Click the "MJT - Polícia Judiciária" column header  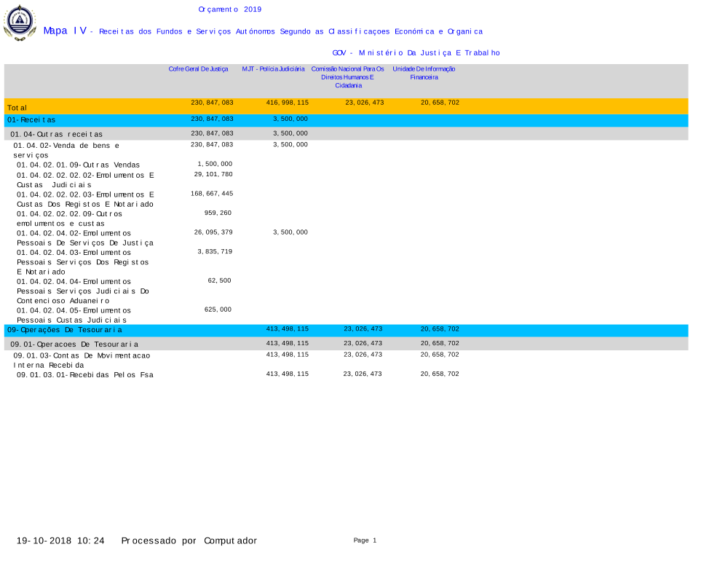(273, 69)
